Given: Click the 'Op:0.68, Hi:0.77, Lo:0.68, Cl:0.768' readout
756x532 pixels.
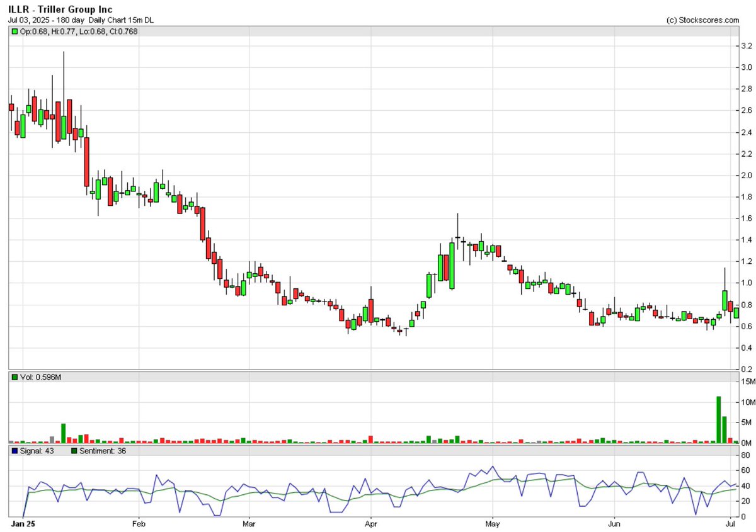Looking at the screenshot, I should 79,31.
